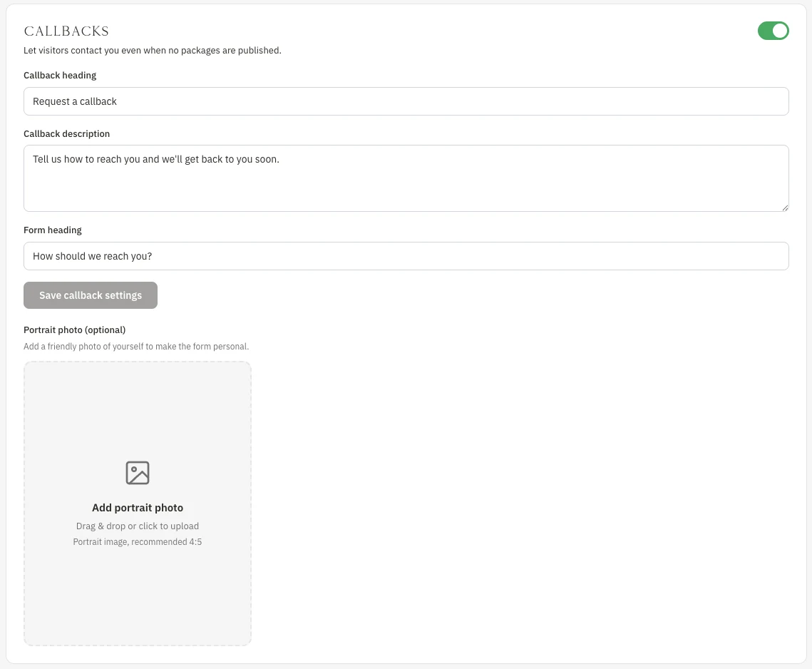Click the Save callback settings button
This screenshot has height=669, width=812.
(x=90, y=295)
